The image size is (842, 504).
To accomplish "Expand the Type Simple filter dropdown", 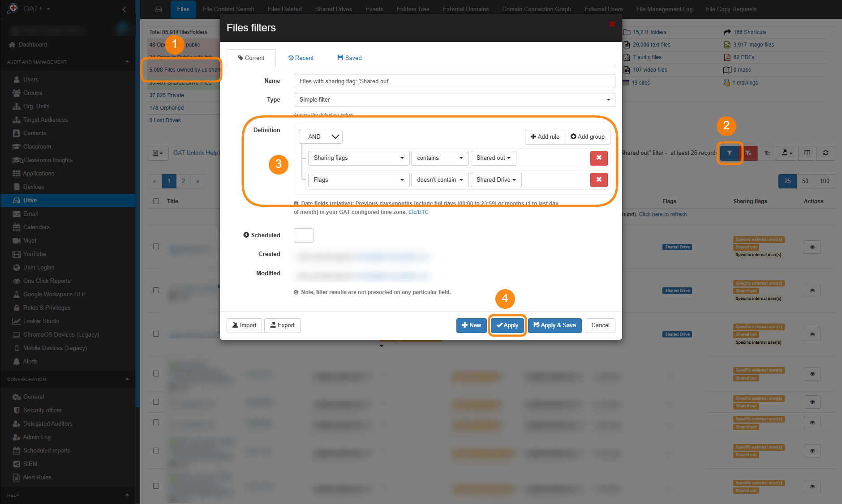I will (x=454, y=100).
